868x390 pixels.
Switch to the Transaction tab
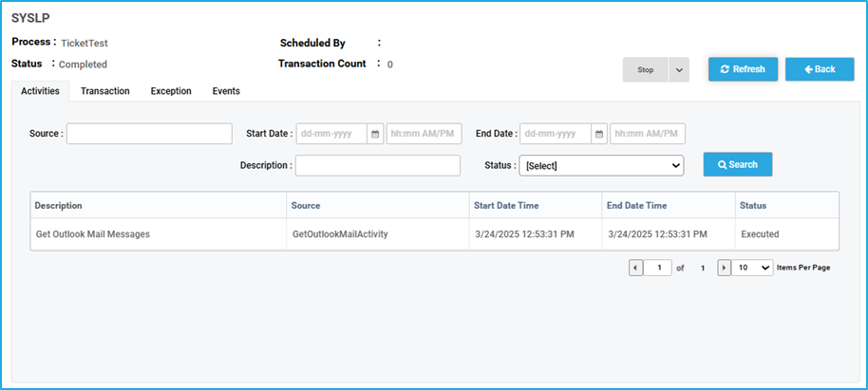coord(105,91)
